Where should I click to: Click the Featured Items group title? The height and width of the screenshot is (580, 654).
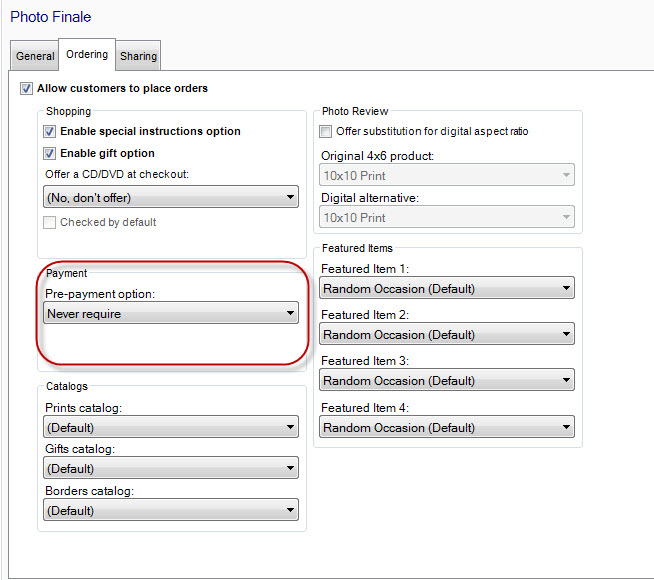(x=357, y=248)
